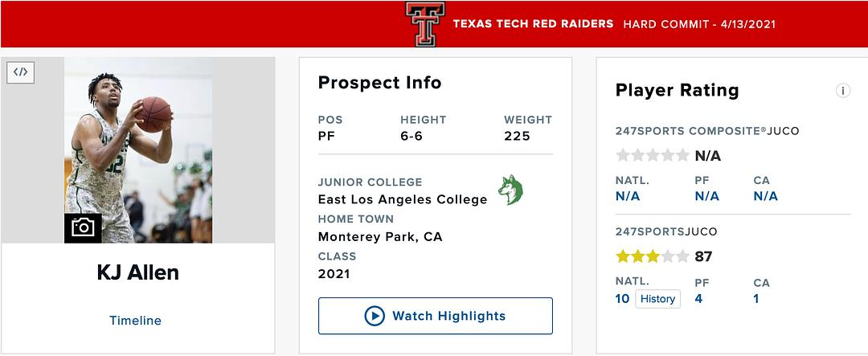Click the East Los Angeles College husky logo
The height and width of the screenshot is (356, 868).
click(x=510, y=190)
